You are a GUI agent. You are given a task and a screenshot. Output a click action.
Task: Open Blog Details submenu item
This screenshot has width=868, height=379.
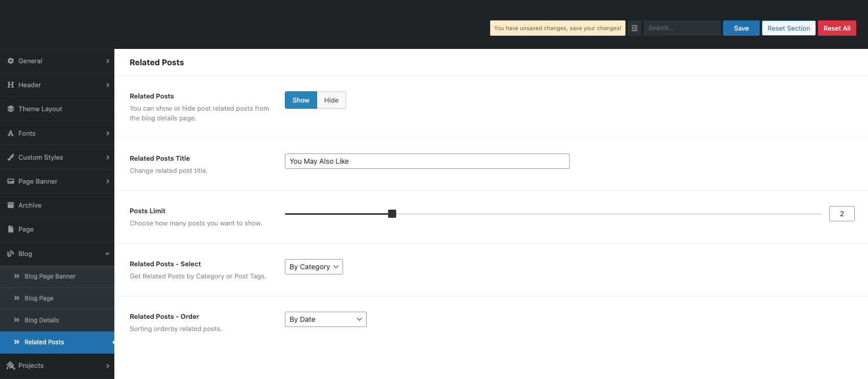point(57,320)
